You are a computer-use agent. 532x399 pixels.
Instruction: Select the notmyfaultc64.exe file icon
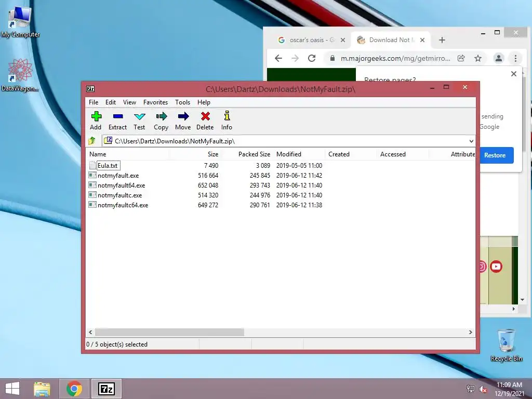pos(92,205)
